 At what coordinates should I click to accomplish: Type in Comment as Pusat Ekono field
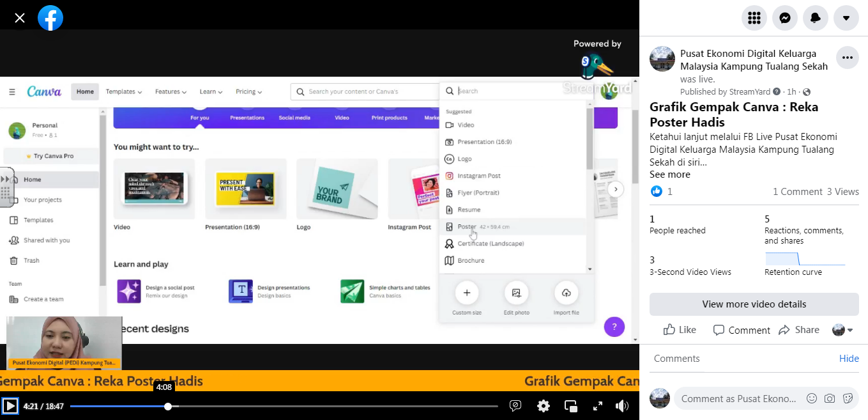point(738,398)
